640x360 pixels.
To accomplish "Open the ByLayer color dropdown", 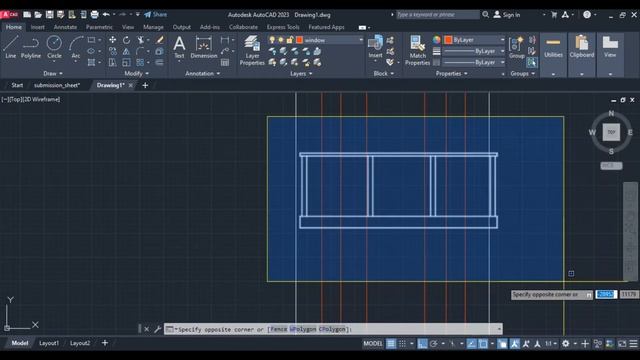I will [502, 40].
